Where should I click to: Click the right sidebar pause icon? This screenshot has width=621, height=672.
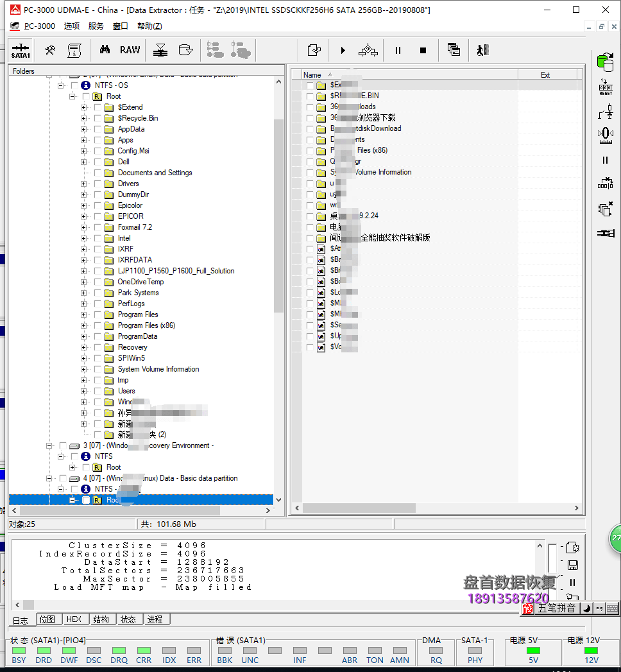pos(605,160)
